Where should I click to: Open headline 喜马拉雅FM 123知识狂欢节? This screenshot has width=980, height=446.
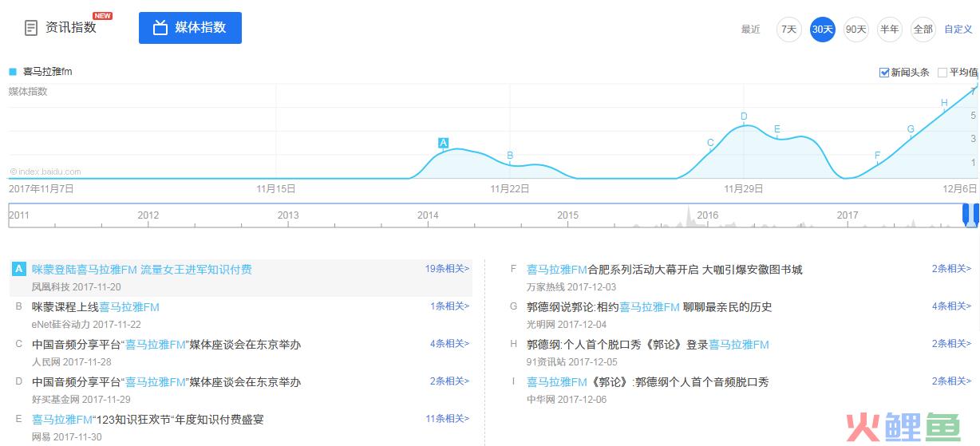pos(148,420)
